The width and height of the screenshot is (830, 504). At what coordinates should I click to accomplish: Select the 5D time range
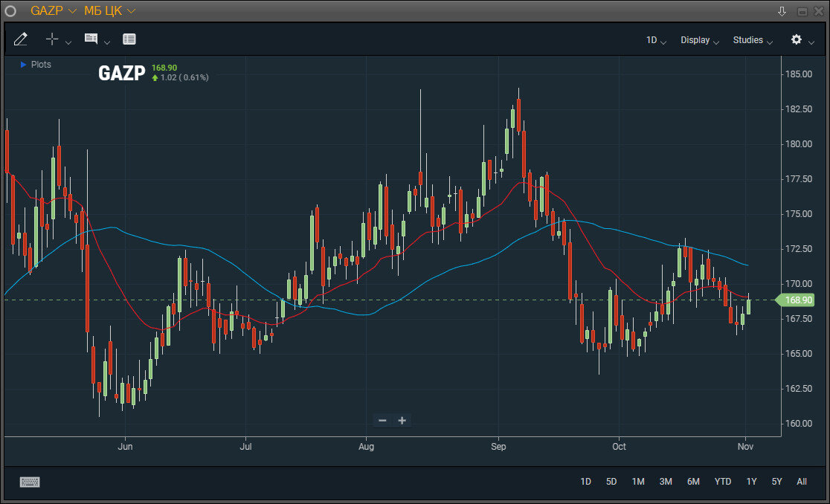click(611, 481)
